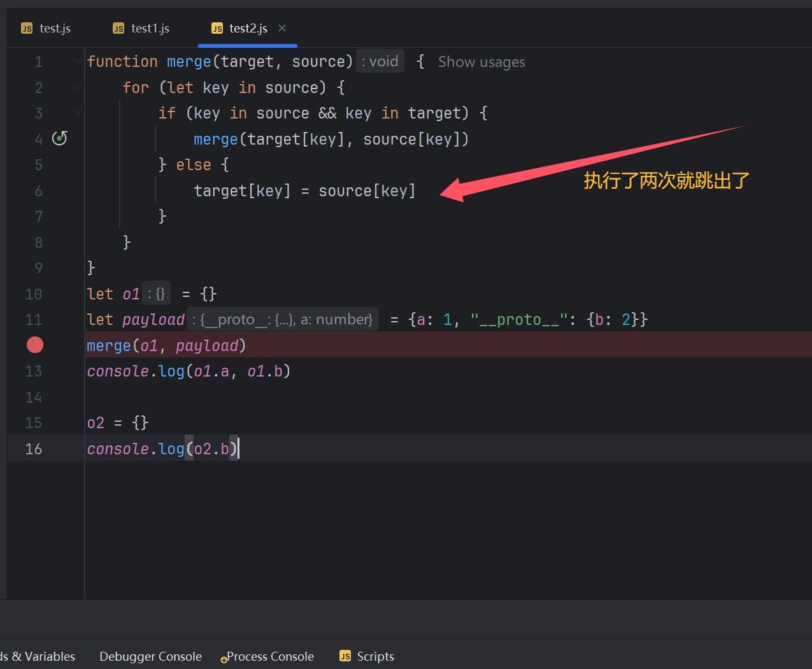This screenshot has height=669, width=812.
Task: Click the Show usages inlay link
Action: tap(481, 62)
